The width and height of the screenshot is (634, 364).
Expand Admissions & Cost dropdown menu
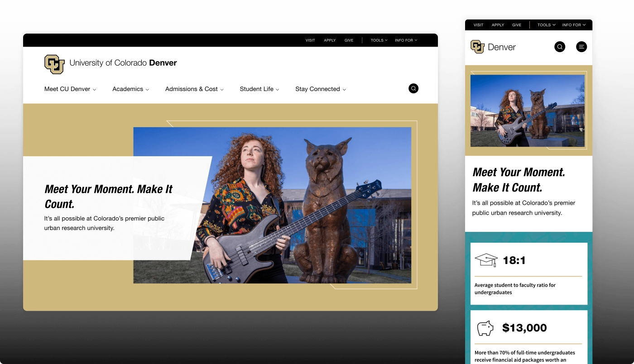click(x=194, y=89)
